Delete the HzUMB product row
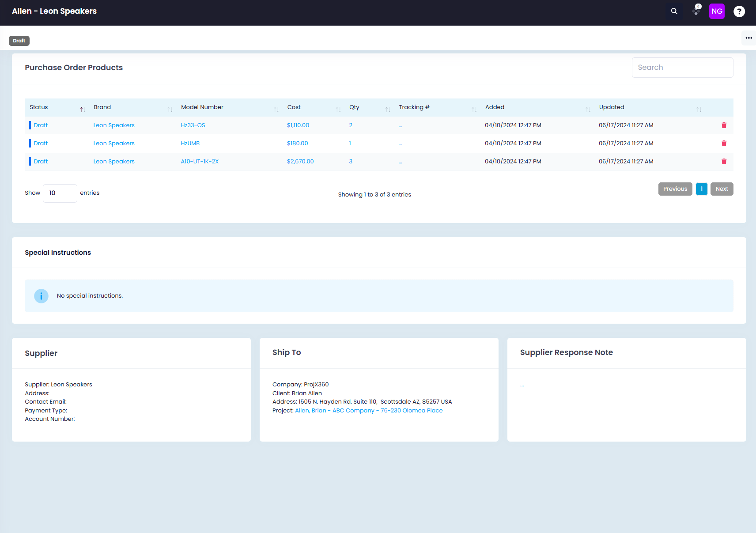This screenshot has height=533, width=756. [x=724, y=144]
